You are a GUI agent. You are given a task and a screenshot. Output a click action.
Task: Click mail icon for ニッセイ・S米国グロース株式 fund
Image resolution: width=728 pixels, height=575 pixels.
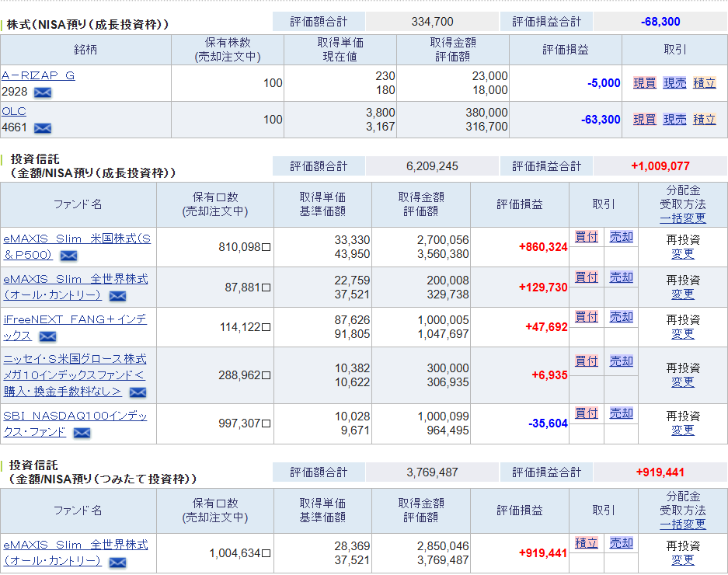[x=138, y=392]
